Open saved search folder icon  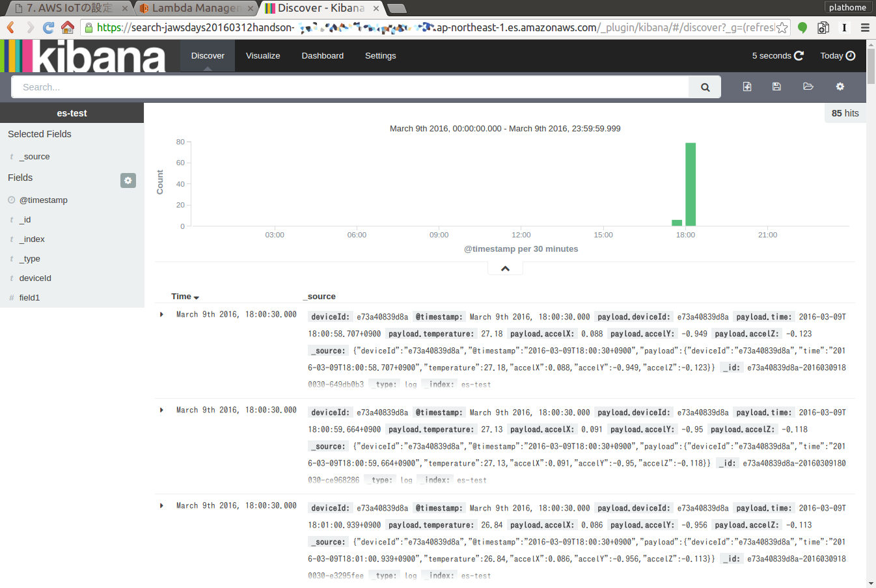pyautogui.click(x=808, y=87)
